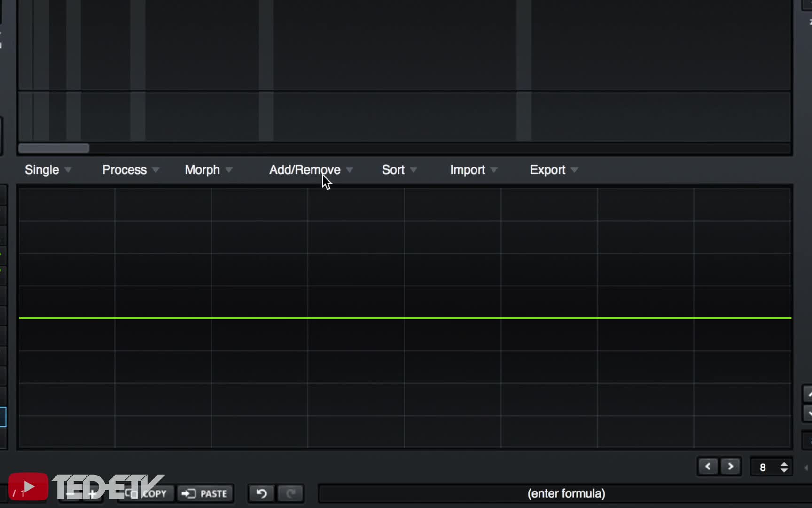Click the YouTube play logo
The height and width of the screenshot is (508, 812).
pyautogui.click(x=28, y=487)
